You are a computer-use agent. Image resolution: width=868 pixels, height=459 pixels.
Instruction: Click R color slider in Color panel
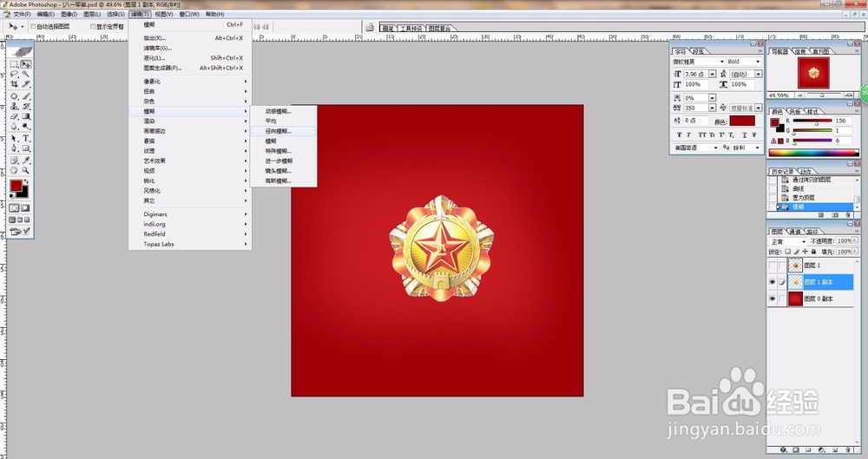(x=812, y=121)
